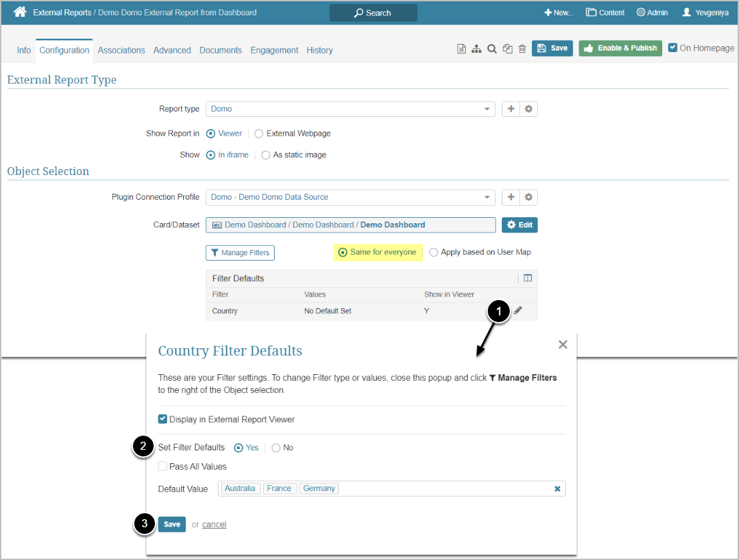Image resolution: width=739 pixels, height=560 pixels.
Task: Choose the As static image radio button
Action: (266, 155)
